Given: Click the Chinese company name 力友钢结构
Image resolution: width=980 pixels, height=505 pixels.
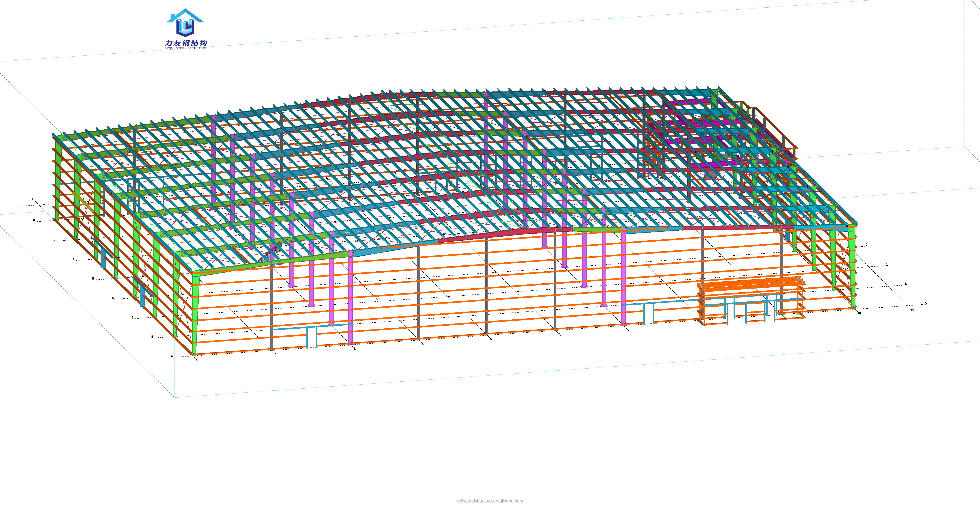Looking at the screenshot, I should pyautogui.click(x=186, y=43).
